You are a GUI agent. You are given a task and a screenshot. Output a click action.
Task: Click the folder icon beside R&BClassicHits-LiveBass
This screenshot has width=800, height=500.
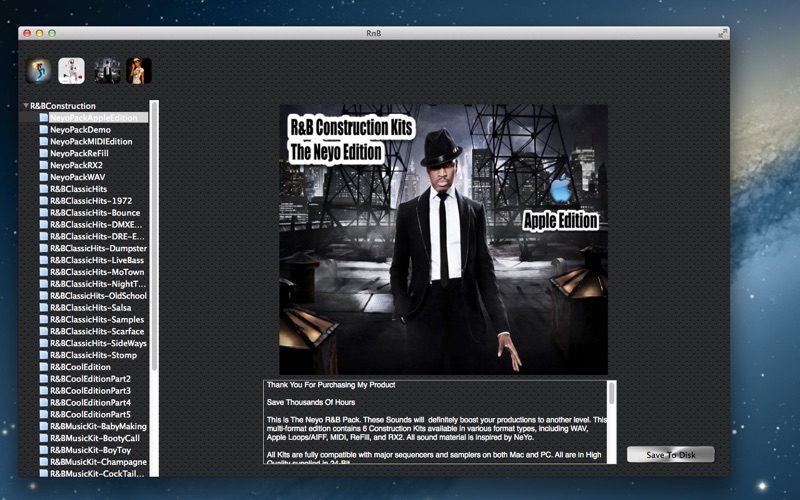point(44,260)
